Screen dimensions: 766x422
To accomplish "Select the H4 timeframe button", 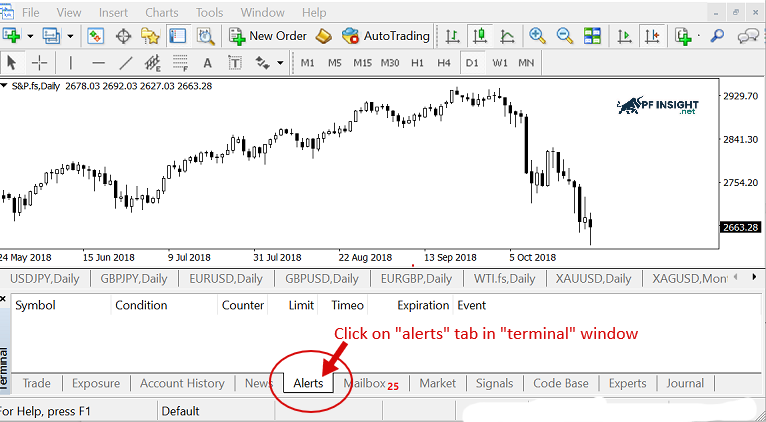I will coord(443,63).
